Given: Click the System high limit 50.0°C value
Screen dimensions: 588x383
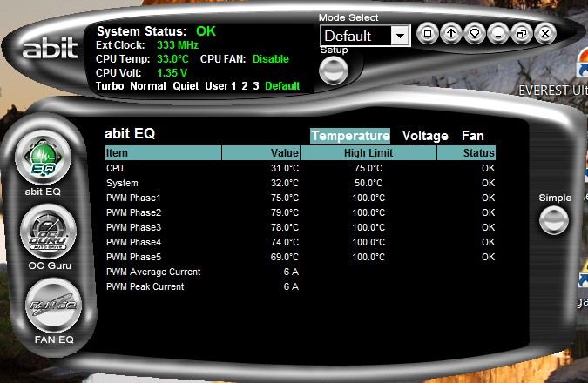Looking at the screenshot, I should [x=368, y=183].
